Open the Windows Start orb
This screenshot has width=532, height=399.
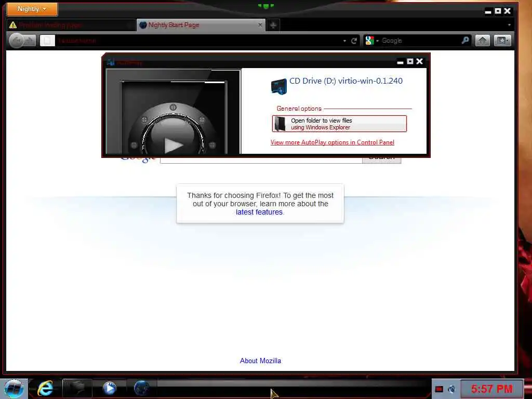coord(14,389)
